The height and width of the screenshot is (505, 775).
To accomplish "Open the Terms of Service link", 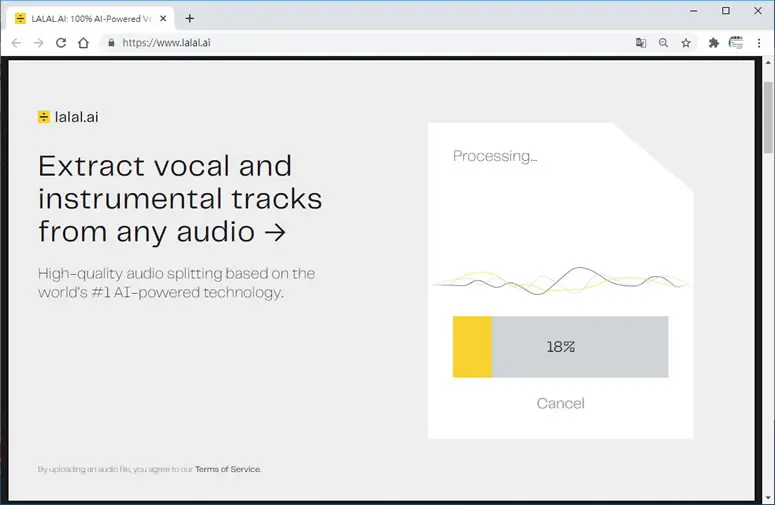I will 227,469.
